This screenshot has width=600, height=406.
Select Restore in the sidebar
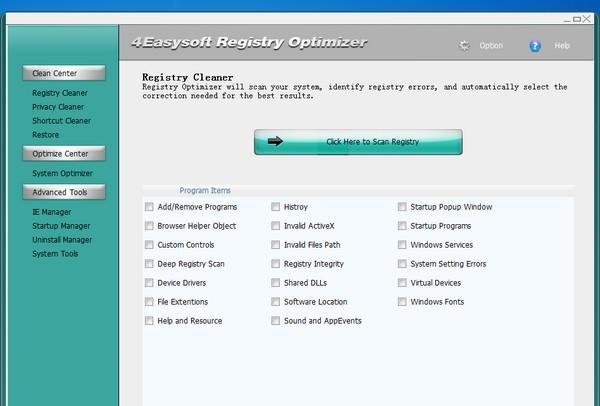coord(46,135)
